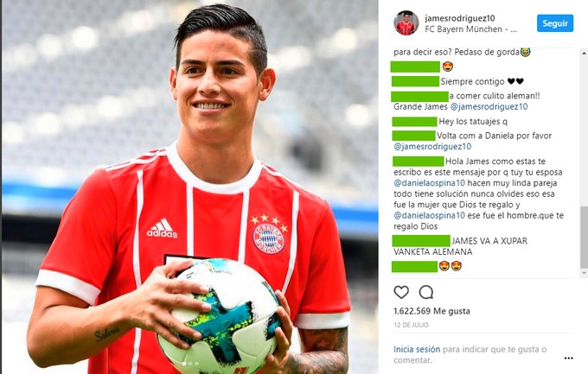Open jamesrodriguez10's profile avatar picture
The width and height of the screenshot is (588, 374).
coord(406,22)
